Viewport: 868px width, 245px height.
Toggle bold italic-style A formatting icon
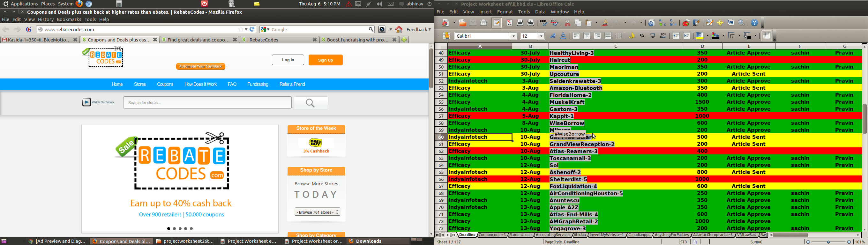pyautogui.click(x=553, y=36)
